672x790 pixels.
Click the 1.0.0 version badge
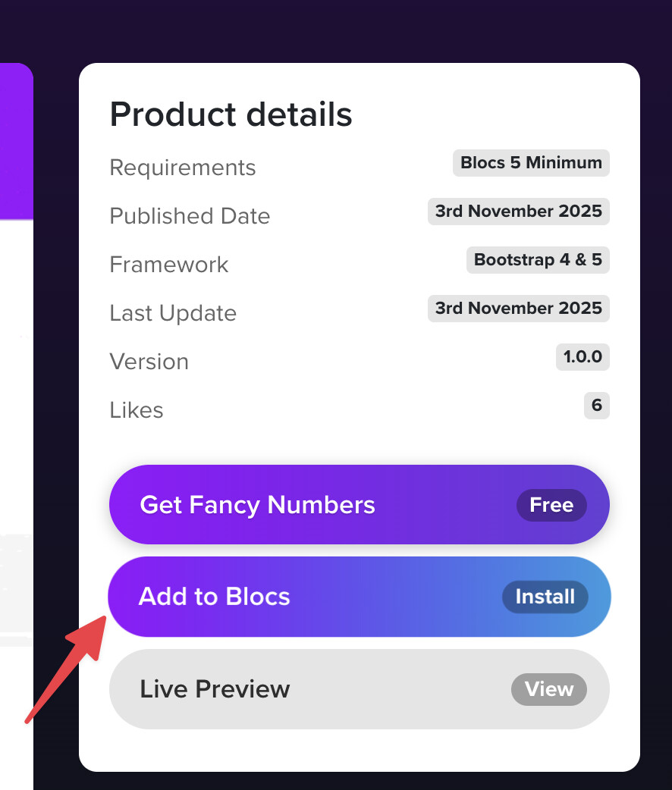click(583, 357)
